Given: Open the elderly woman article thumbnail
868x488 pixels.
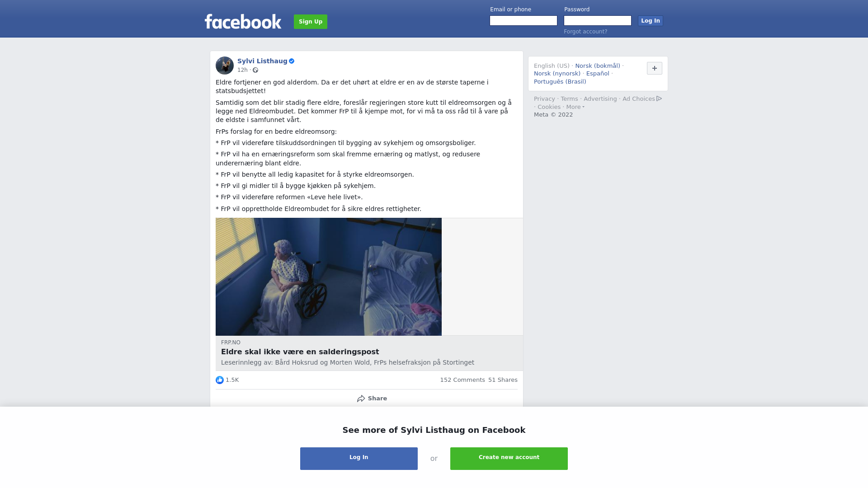Looking at the screenshot, I should 329,277.
